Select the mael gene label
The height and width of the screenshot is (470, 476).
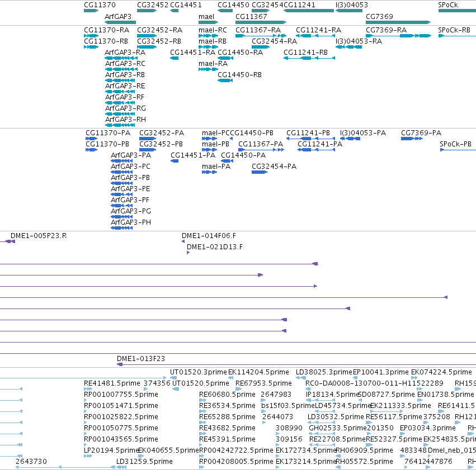pos(206,16)
